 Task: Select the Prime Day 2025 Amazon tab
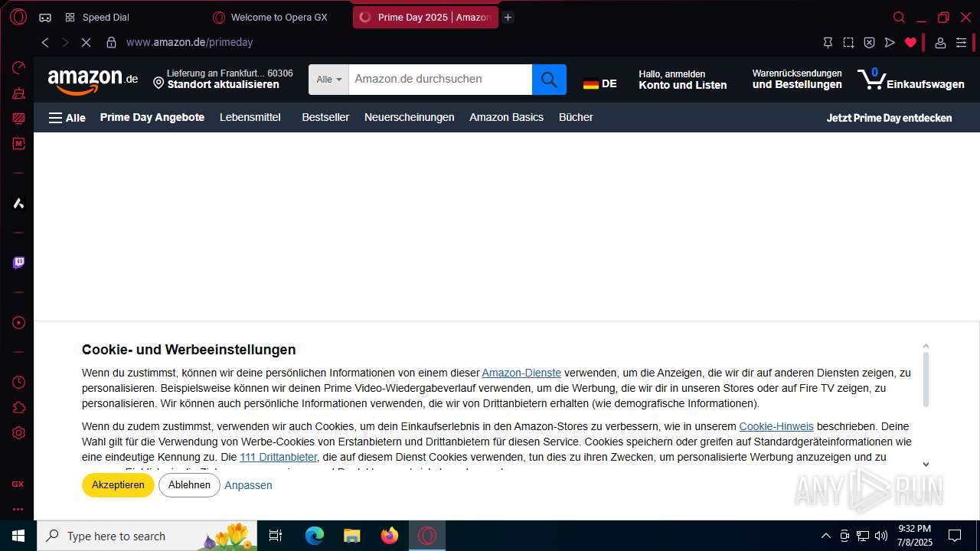pyautogui.click(x=426, y=17)
